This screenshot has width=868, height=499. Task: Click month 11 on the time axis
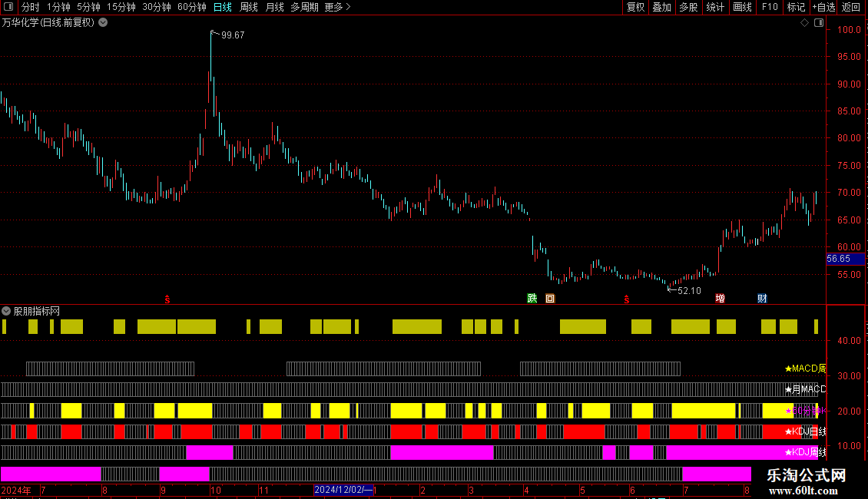263,490
